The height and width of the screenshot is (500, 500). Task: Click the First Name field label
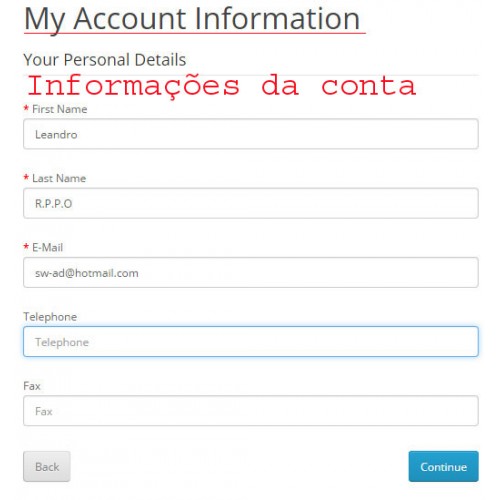60,109
